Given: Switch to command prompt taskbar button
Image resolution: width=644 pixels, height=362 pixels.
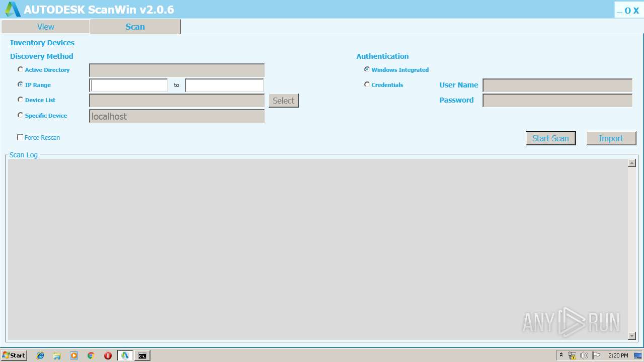Looking at the screenshot, I should click(x=142, y=355).
